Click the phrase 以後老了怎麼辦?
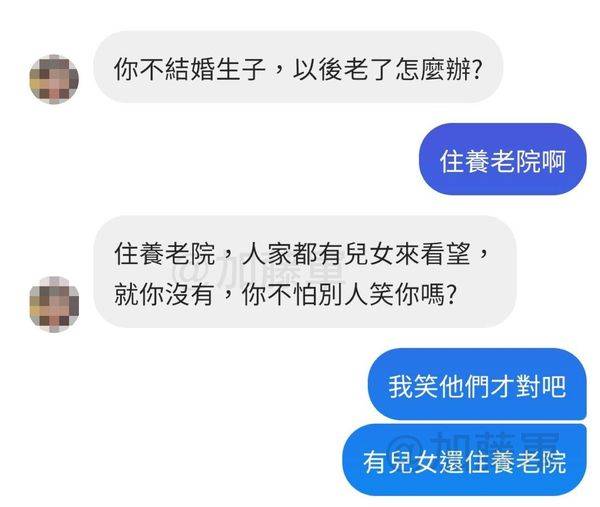 coord(386,69)
